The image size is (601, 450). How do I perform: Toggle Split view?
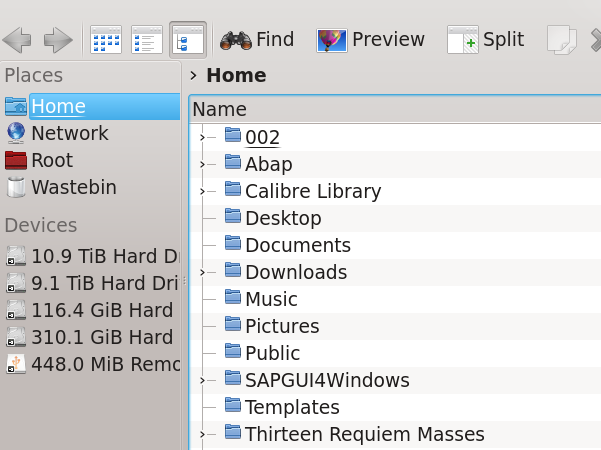pyautogui.click(x=486, y=40)
